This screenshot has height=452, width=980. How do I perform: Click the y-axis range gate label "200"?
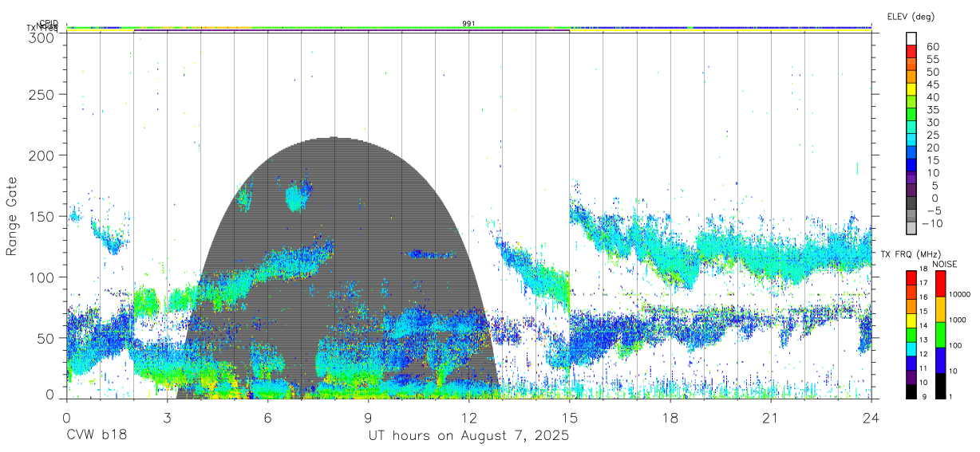(41, 155)
